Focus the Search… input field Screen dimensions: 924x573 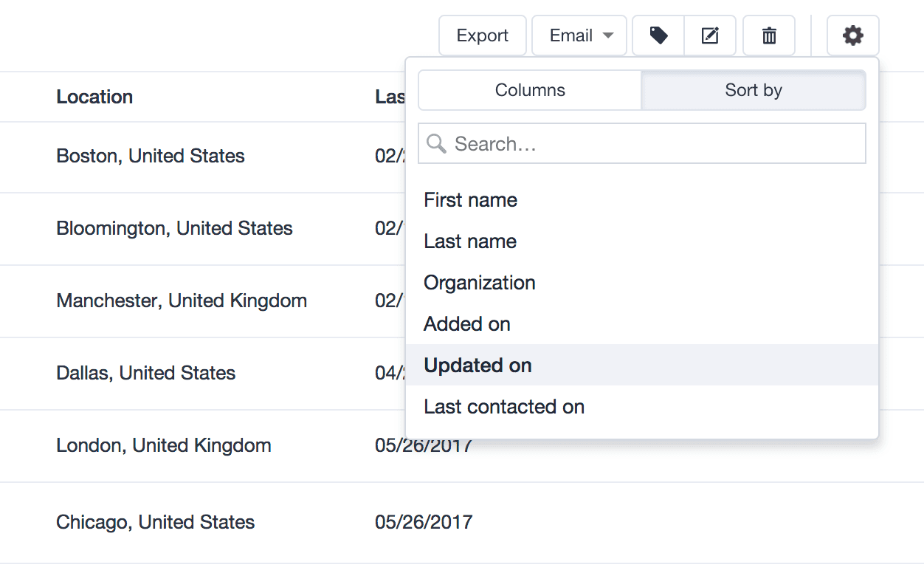click(x=642, y=143)
